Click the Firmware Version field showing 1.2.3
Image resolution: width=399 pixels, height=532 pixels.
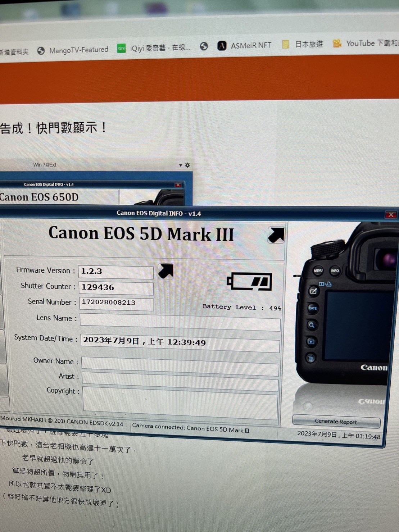click(116, 272)
